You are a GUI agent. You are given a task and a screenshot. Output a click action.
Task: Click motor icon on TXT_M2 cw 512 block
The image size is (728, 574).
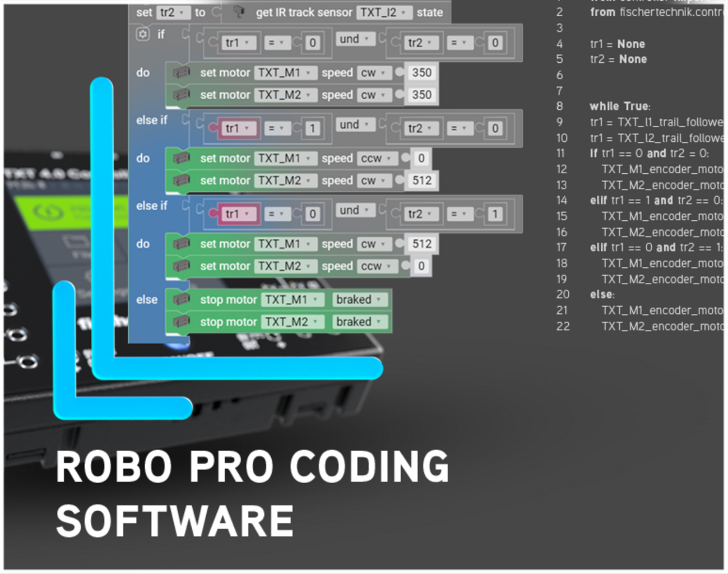[181, 180]
